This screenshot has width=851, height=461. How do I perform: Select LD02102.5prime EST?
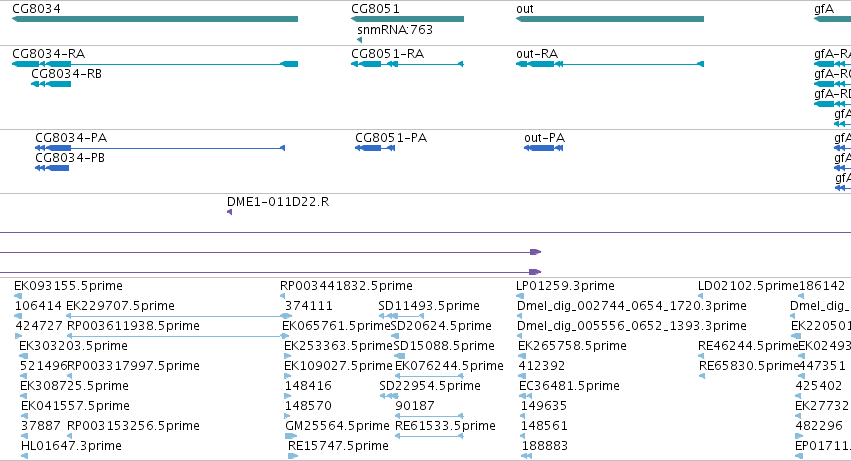[x=700, y=296]
